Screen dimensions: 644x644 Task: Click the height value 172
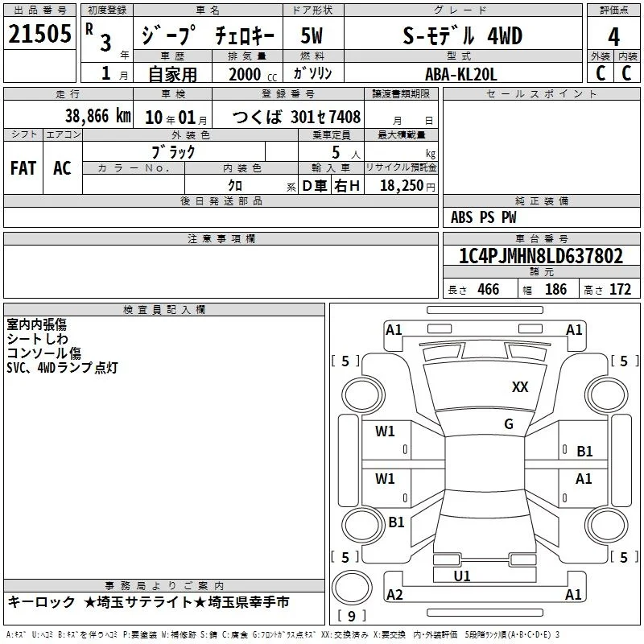click(620, 289)
